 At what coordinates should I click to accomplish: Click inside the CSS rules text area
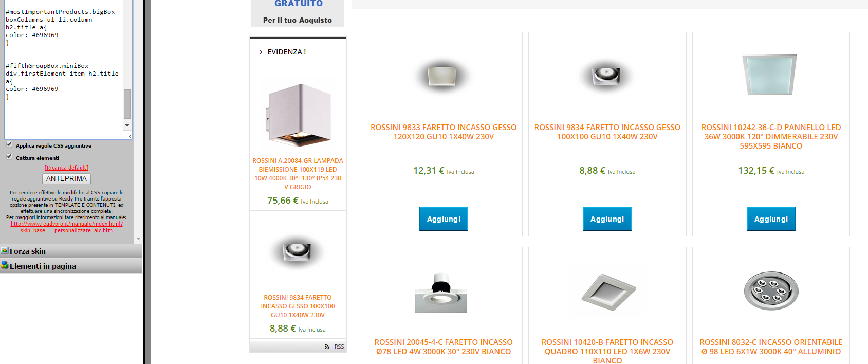[x=64, y=68]
